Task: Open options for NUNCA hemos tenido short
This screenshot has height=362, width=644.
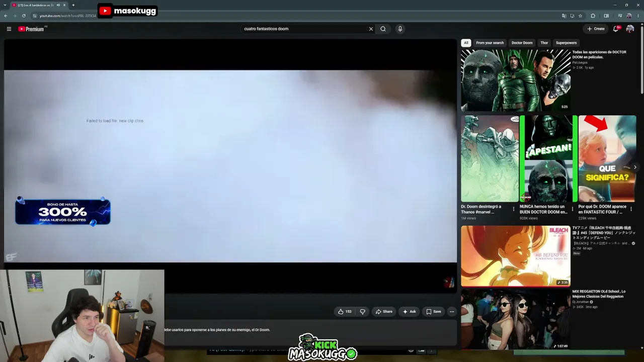Action: pos(572,209)
